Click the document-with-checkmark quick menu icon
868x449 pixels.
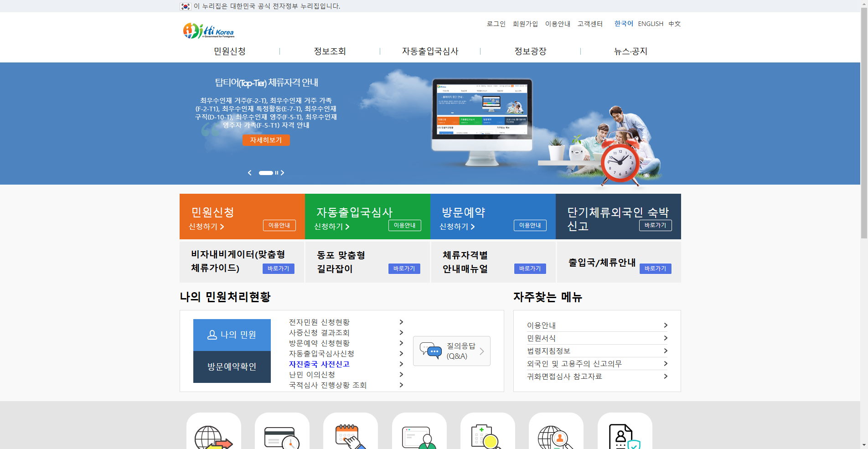click(x=624, y=436)
